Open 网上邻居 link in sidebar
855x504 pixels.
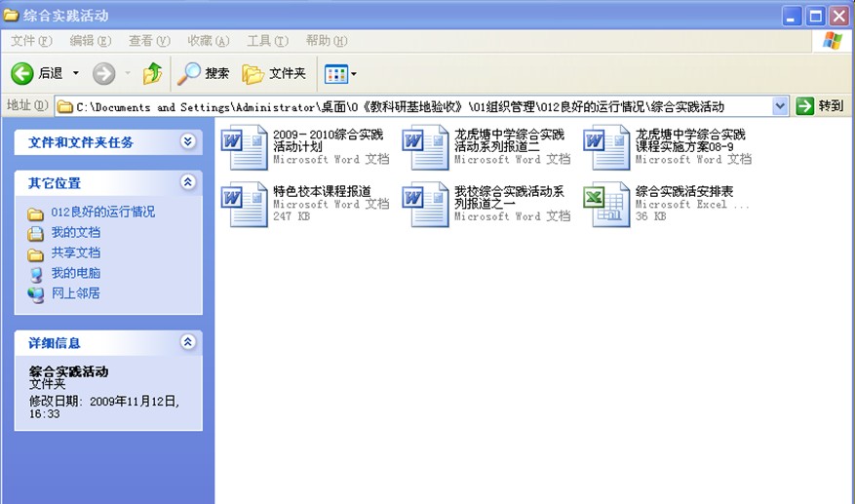click(75, 293)
